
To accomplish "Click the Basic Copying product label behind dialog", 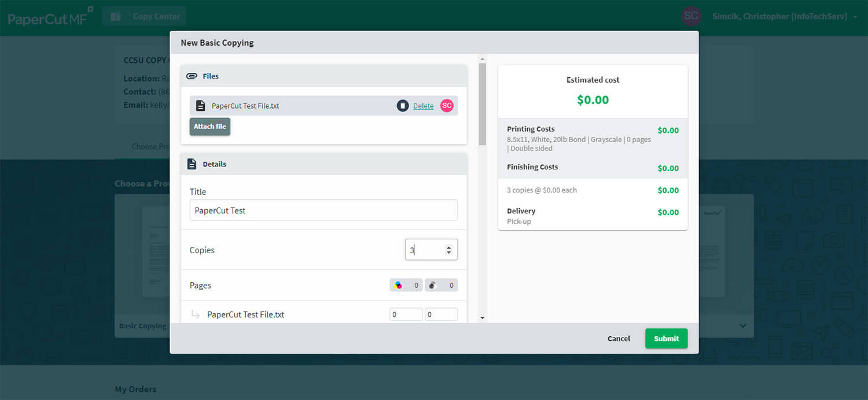I will [x=142, y=326].
